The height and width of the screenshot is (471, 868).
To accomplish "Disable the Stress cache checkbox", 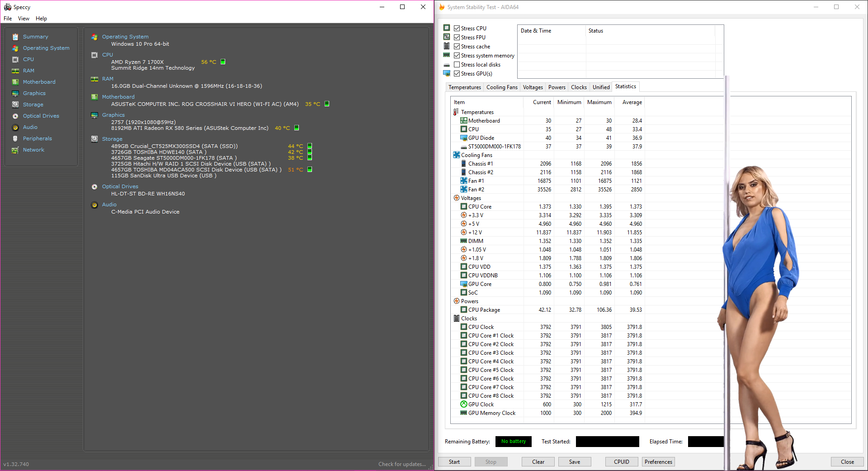I will (457, 46).
